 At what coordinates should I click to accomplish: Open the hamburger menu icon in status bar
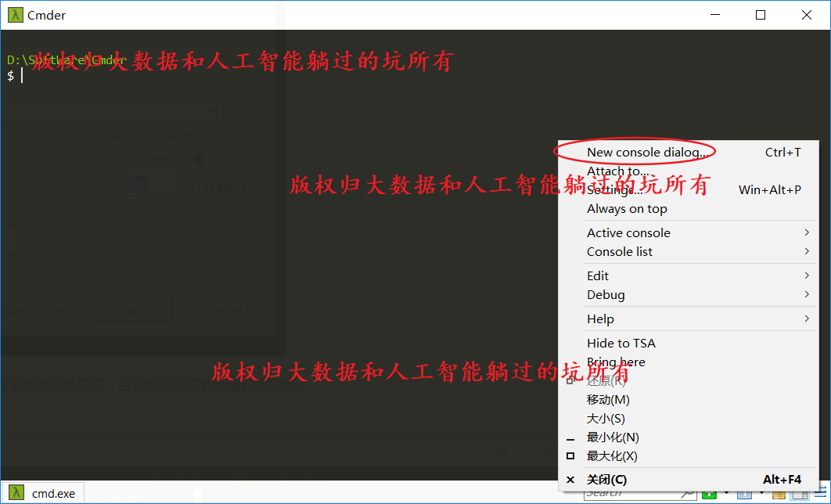pos(821,493)
